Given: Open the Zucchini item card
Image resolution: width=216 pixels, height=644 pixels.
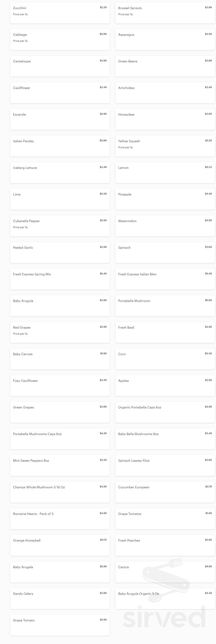Looking at the screenshot, I should pyautogui.click(x=60, y=13).
